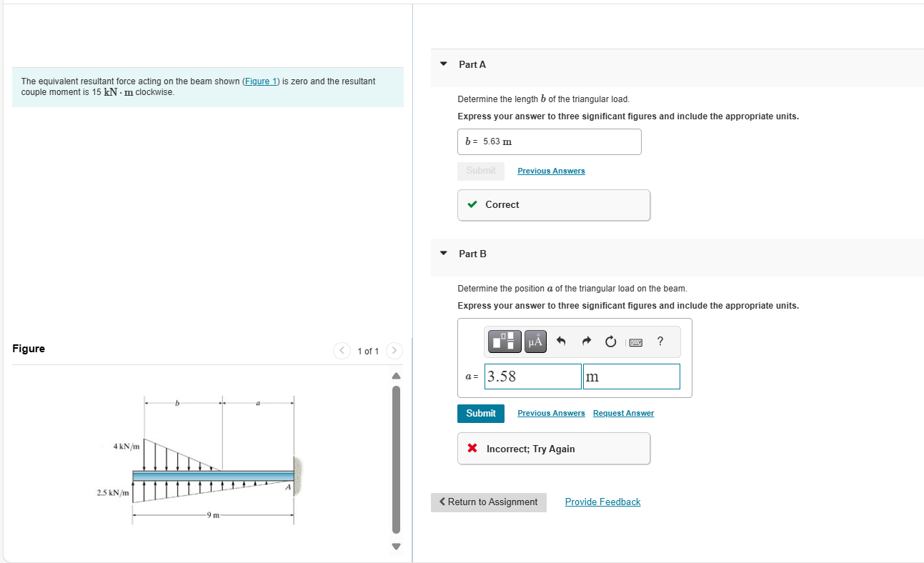Click the next figure arrow beside 1 of 1
The height and width of the screenshot is (563, 924).
[394, 351]
